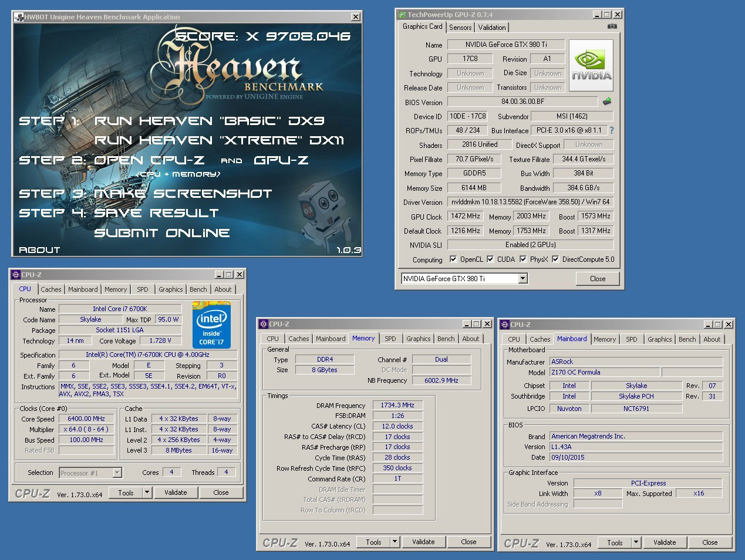Click the HWBOT Heaven window title icon
This screenshot has width=745, height=560.
point(18,17)
